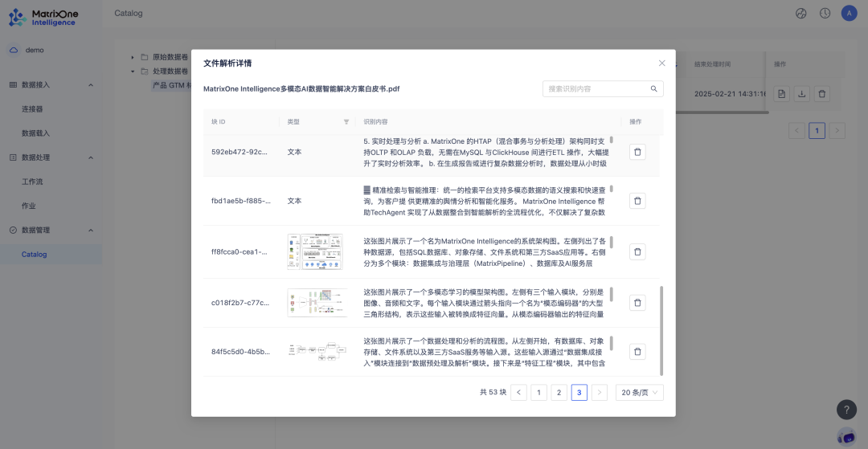Open the 类型 column filter

pos(346,121)
